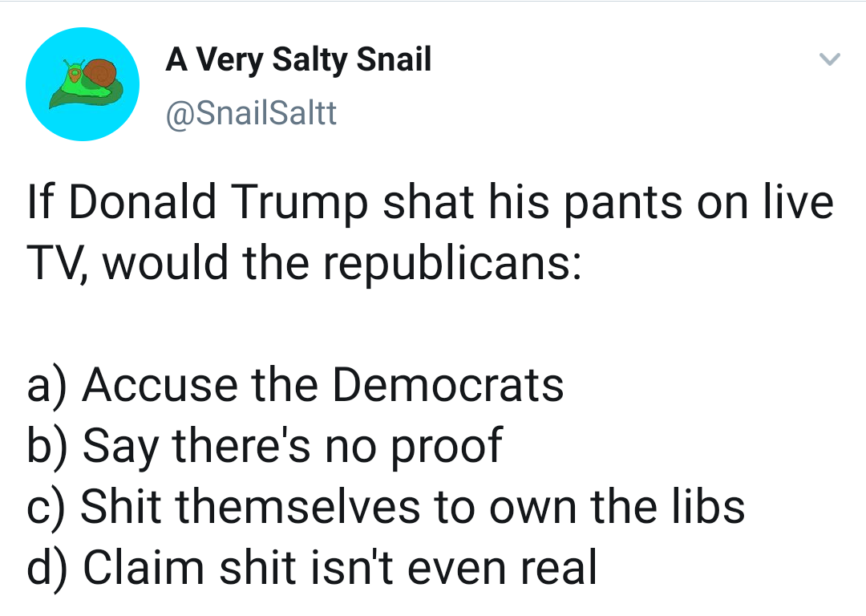Open the tweet options chevron menu

tap(829, 59)
